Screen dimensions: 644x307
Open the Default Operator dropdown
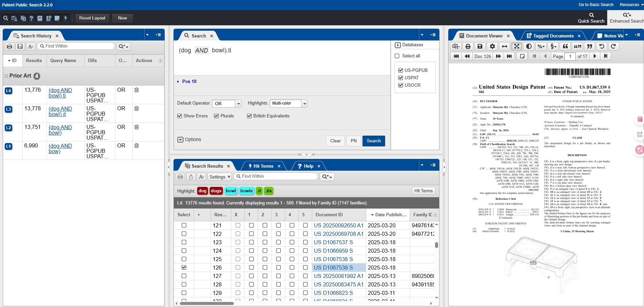pos(239,104)
